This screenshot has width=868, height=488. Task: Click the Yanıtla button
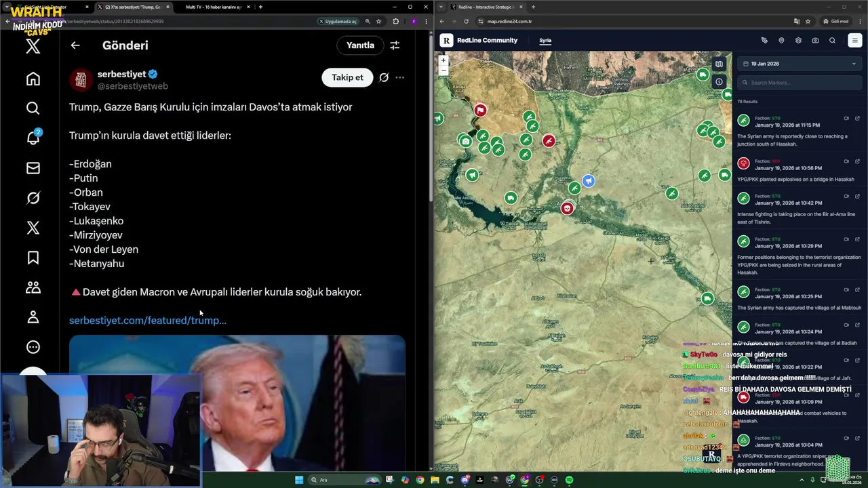click(x=360, y=45)
